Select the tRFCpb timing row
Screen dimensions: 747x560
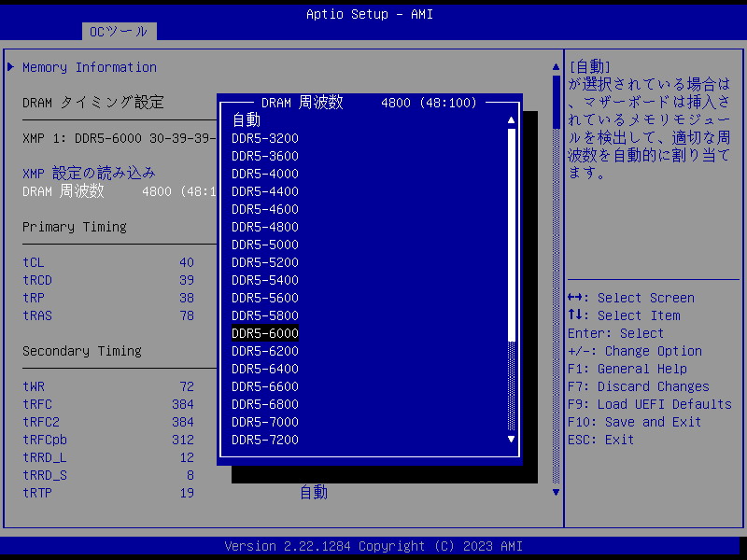click(108, 440)
